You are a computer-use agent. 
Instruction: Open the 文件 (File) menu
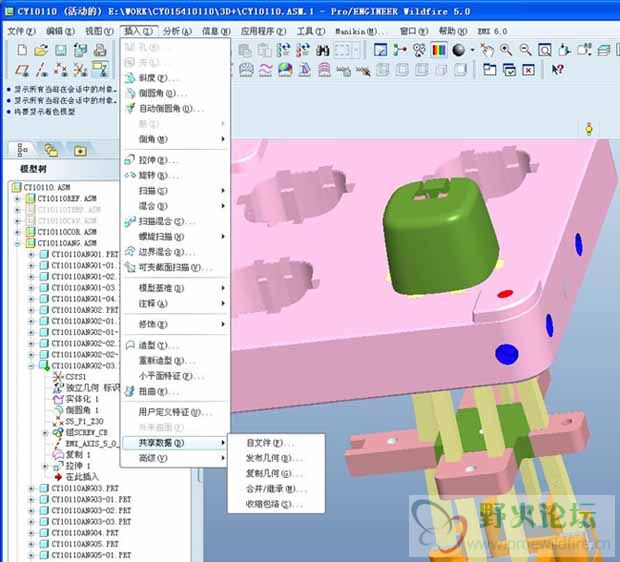tap(22, 31)
